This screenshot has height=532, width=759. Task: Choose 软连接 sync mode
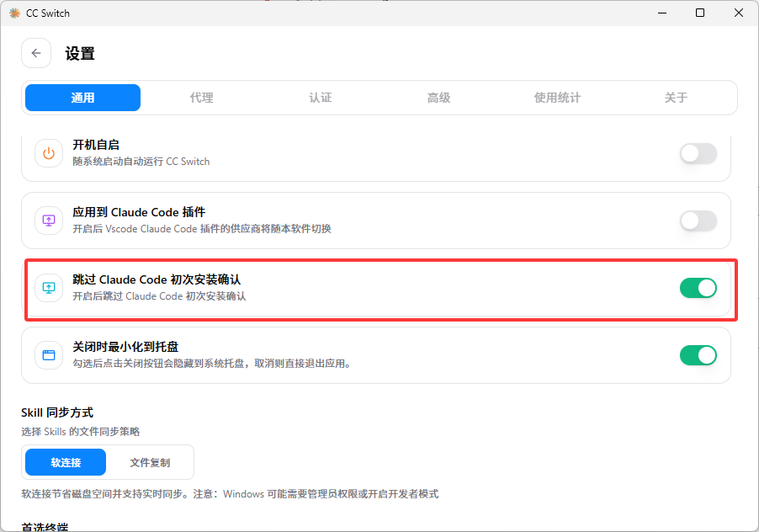[x=66, y=462]
